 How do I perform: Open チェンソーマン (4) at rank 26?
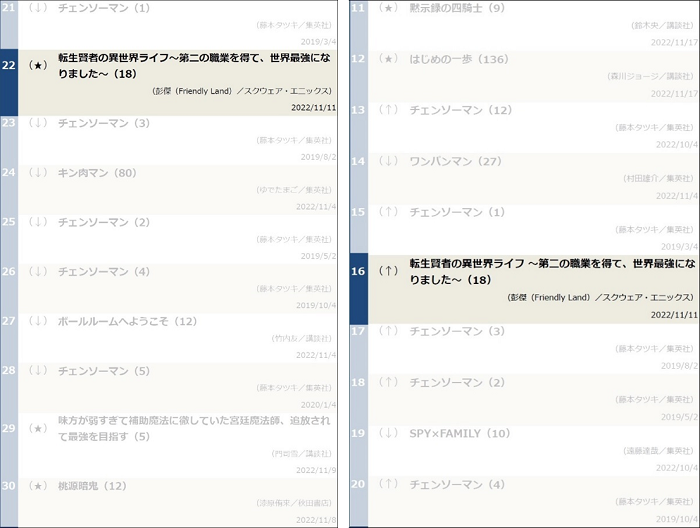104,272
